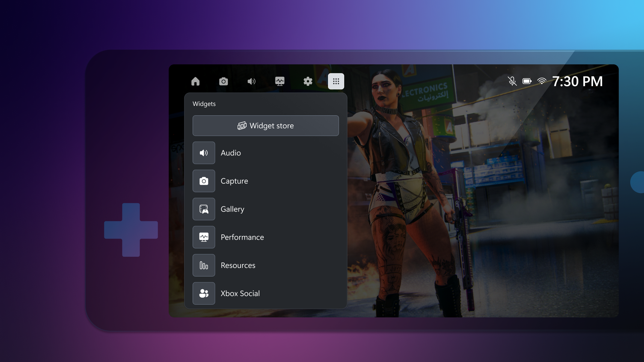Screen dimensions: 644x362
Task: Click the WiFi signal status icon
Action: 542,81
